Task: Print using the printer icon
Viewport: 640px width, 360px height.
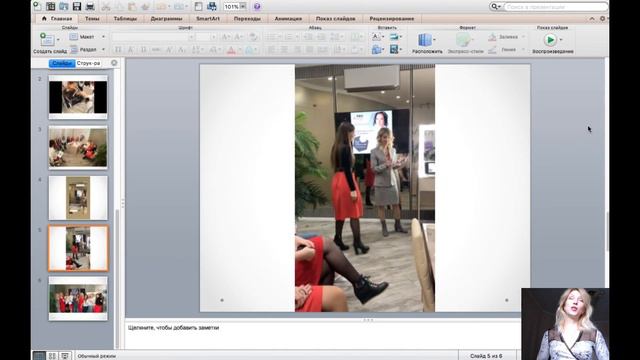Action: pos(90,6)
